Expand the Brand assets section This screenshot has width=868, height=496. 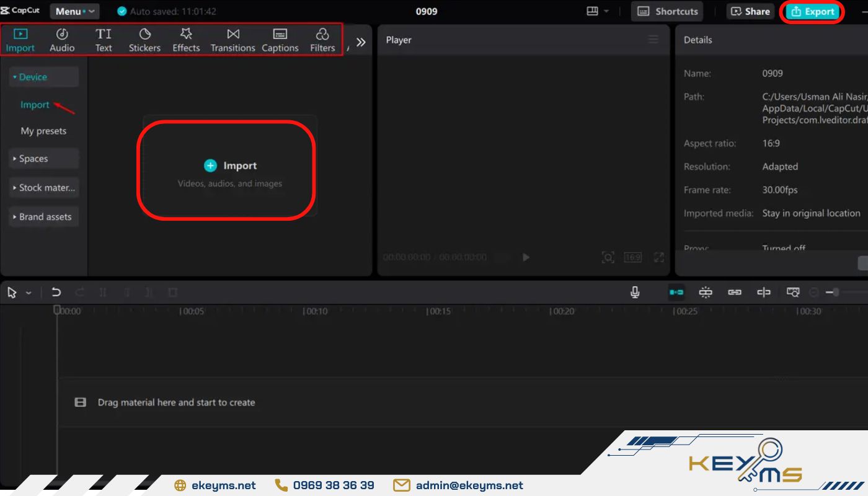[x=43, y=217]
